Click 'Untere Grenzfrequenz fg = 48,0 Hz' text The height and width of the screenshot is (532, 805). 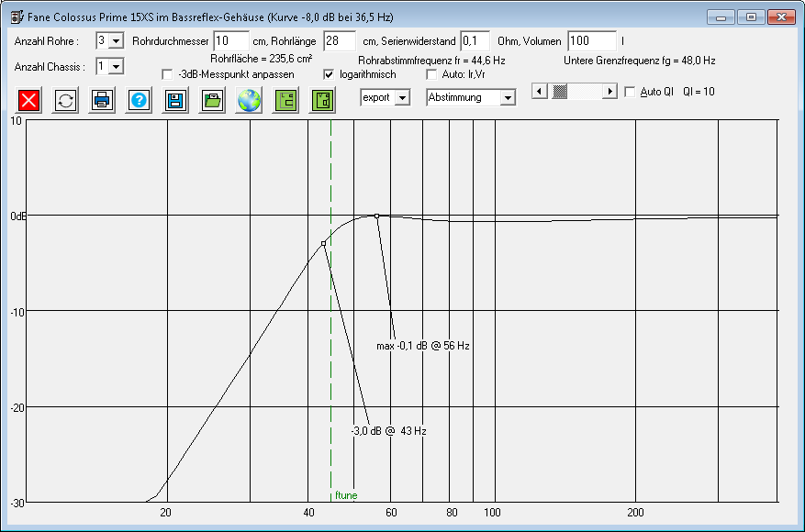[640, 61]
